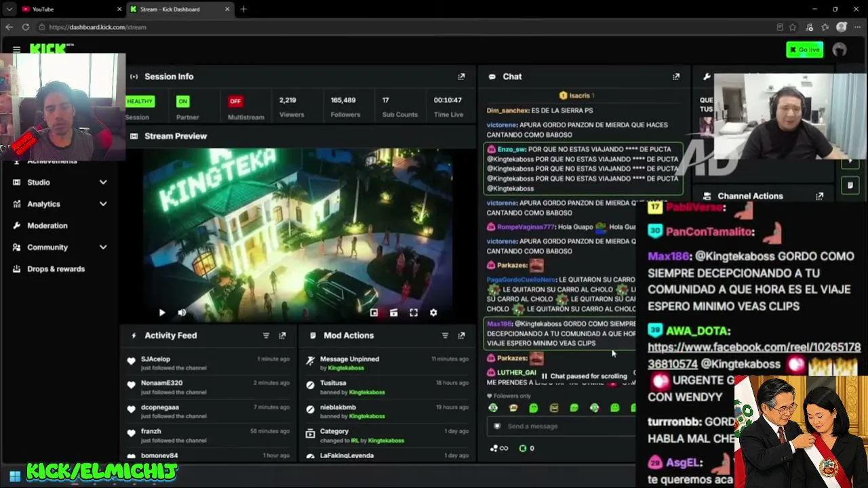Image resolution: width=868 pixels, height=488 pixels.
Task: Insert the third quick emote
Action: click(x=534, y=408)
